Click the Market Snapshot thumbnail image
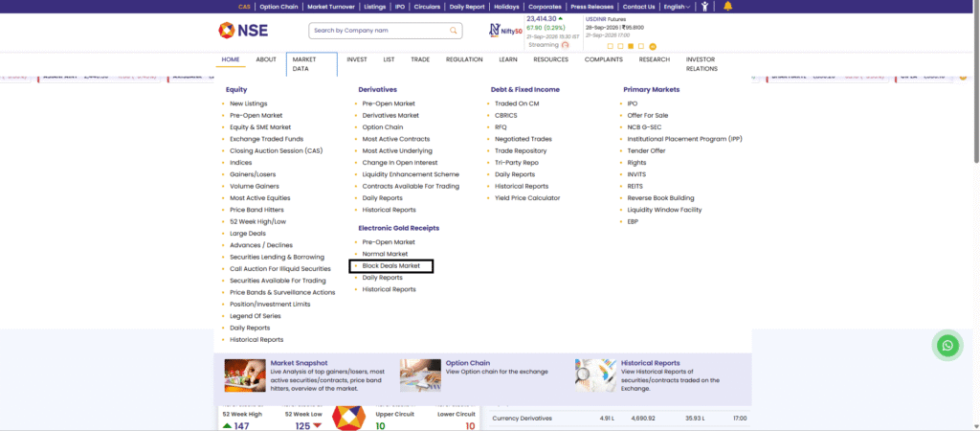 coord(245,375)
